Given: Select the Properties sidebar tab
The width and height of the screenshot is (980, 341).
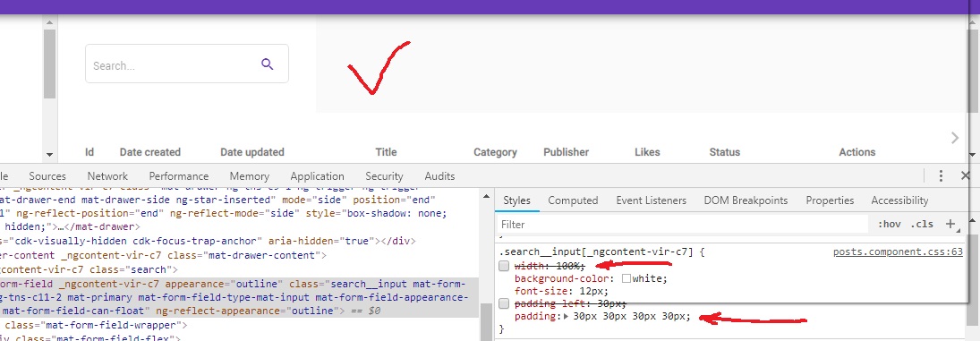Looking at the screenshot, I should (x=830, y=200).
